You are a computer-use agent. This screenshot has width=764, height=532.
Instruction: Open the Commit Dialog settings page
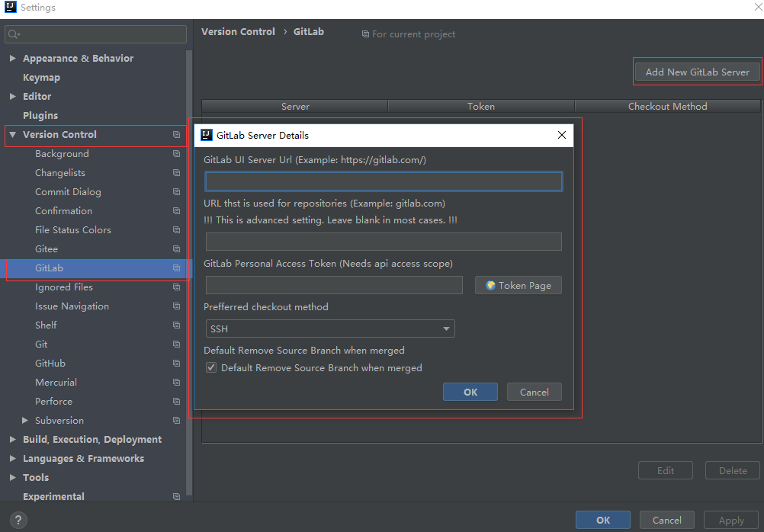click(68, 192)
